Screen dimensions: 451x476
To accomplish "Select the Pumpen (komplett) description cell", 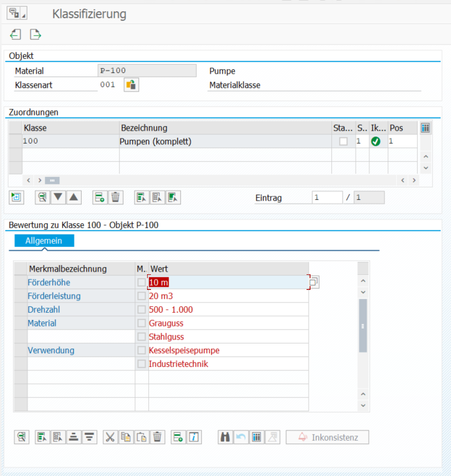I will 225,142.
